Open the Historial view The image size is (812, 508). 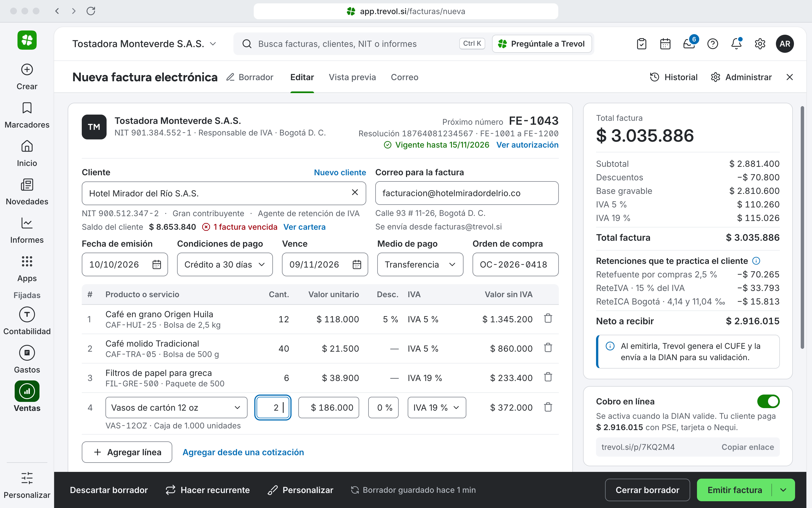[x=673, y=77]
